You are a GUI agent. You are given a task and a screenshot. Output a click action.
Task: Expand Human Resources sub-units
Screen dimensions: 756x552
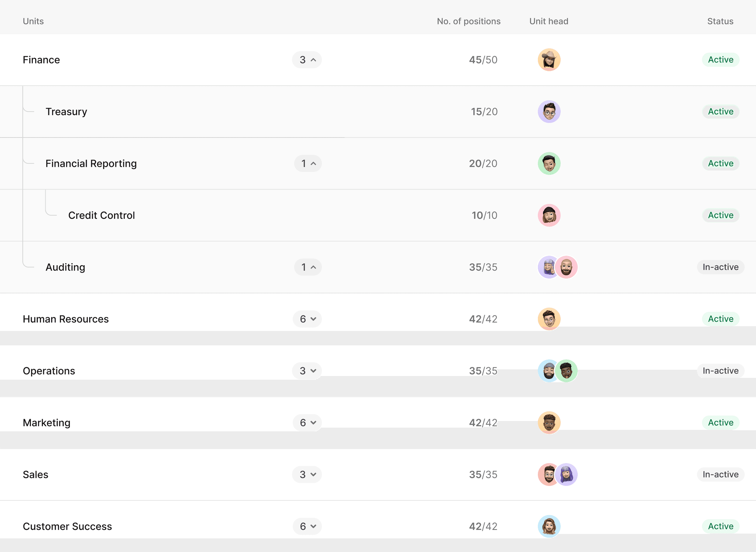(x=307, y=319)
